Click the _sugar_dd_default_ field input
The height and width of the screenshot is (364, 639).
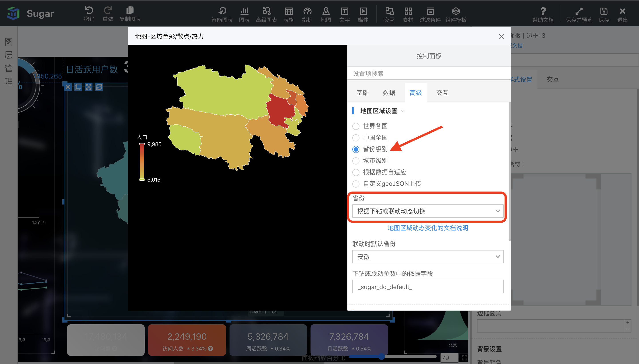click(428, 286)
